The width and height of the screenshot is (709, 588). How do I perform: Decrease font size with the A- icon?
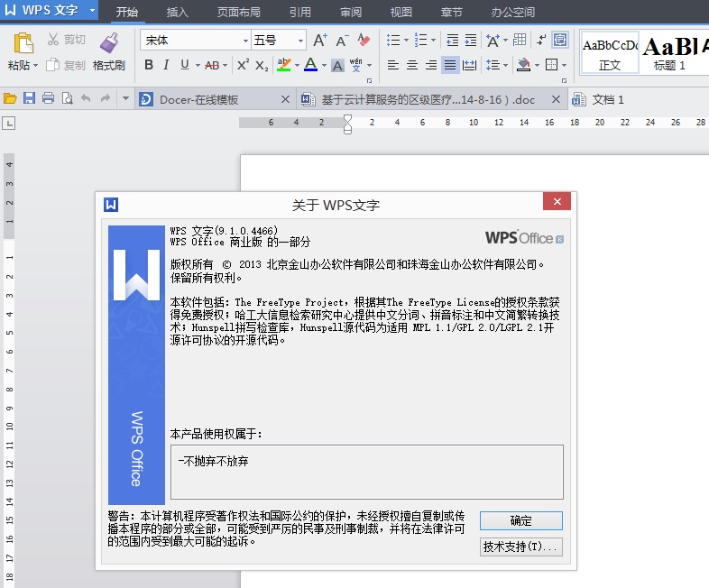(x=342, y=41)
